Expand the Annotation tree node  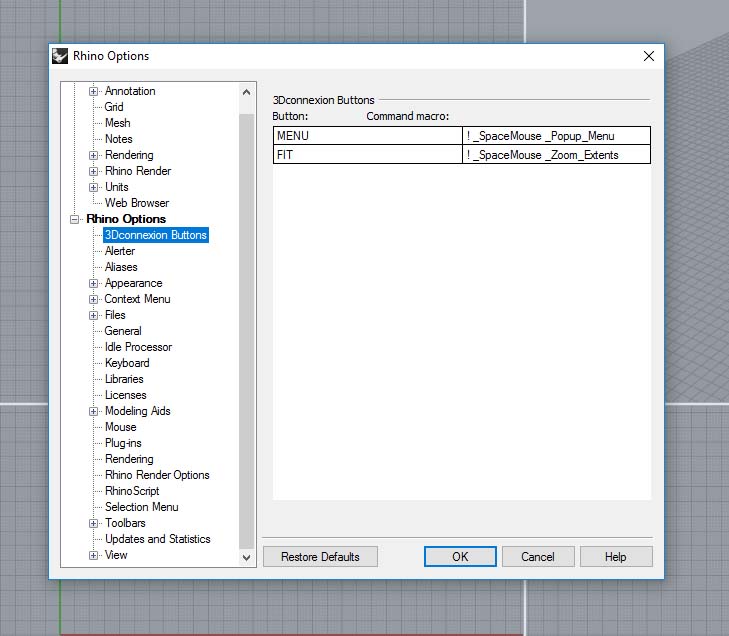pos(93,91)
